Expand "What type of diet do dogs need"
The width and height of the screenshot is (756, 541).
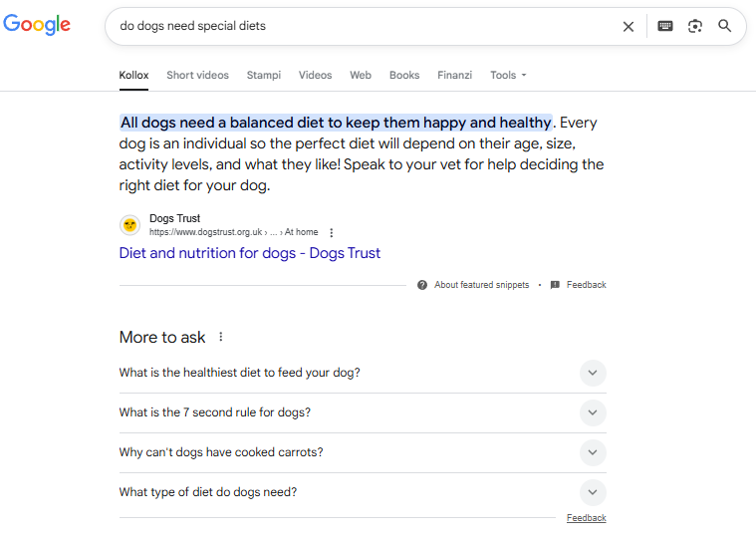click(593, 492)
